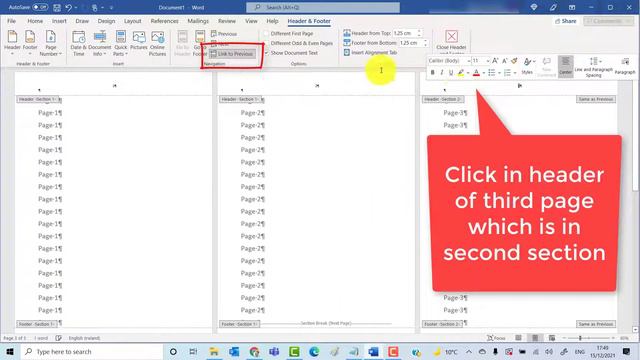Toggle Italic in mini toolbar
640x360 pixels.
point(442,73)
